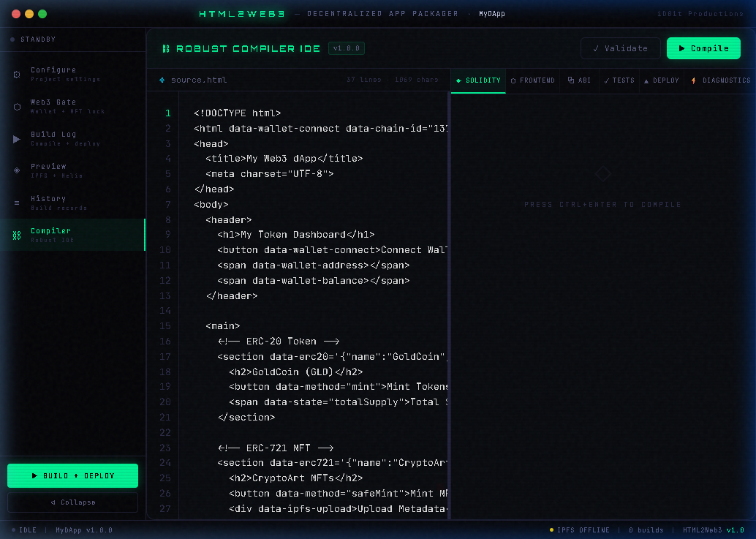Click the Robust Compiler IDE header icon

tap(166, 48)
